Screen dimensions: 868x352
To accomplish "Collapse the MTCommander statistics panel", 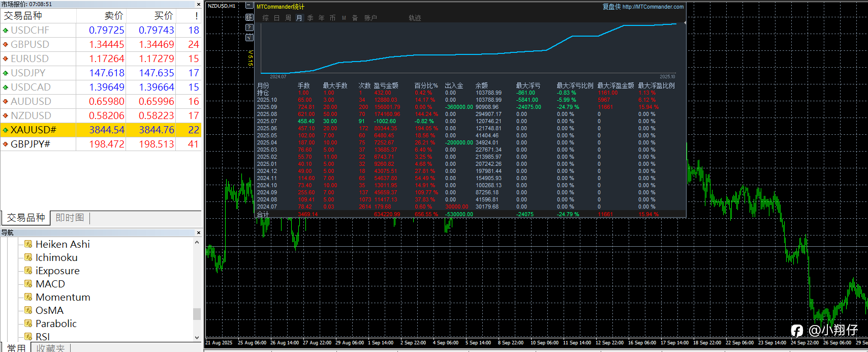I will pyautogui.click(x=249, y=7).
